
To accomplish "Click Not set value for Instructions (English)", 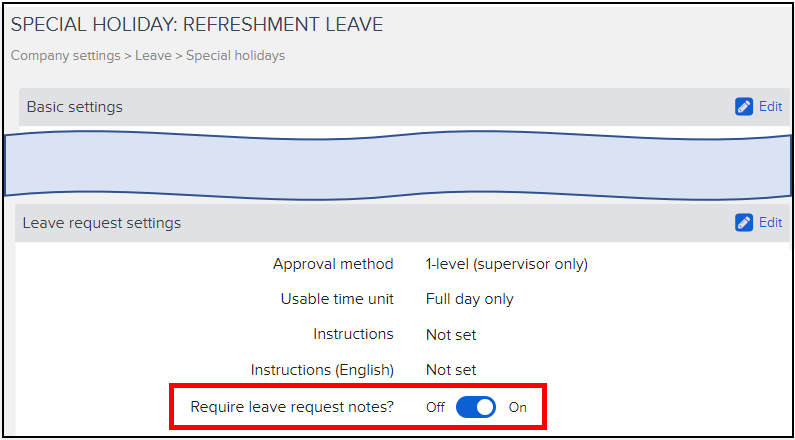I will [451, 370].
